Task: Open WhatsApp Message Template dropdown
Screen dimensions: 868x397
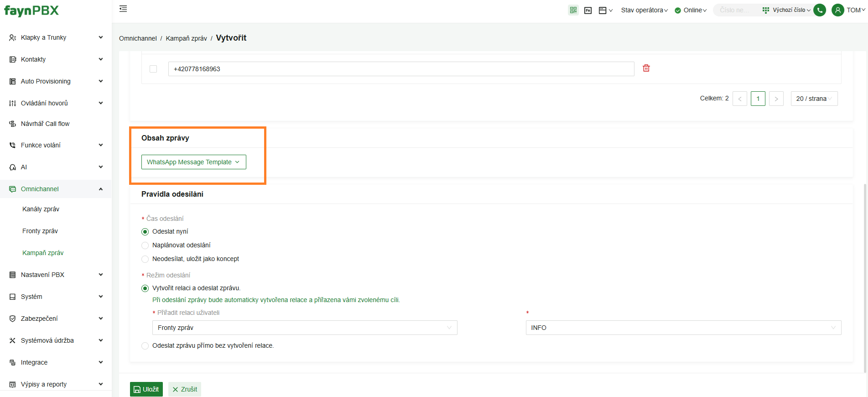Action: [193, 162]
